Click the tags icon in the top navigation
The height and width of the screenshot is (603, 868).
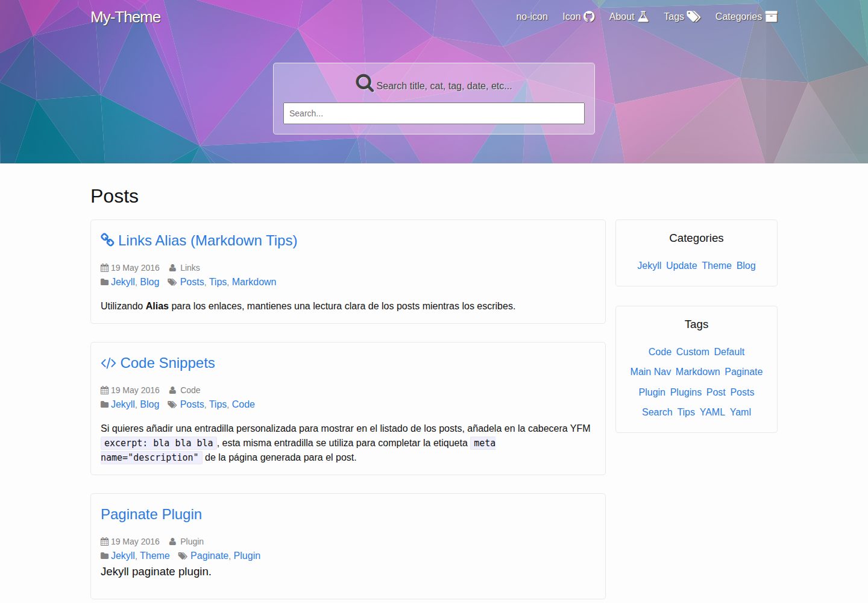coord(694,16)
